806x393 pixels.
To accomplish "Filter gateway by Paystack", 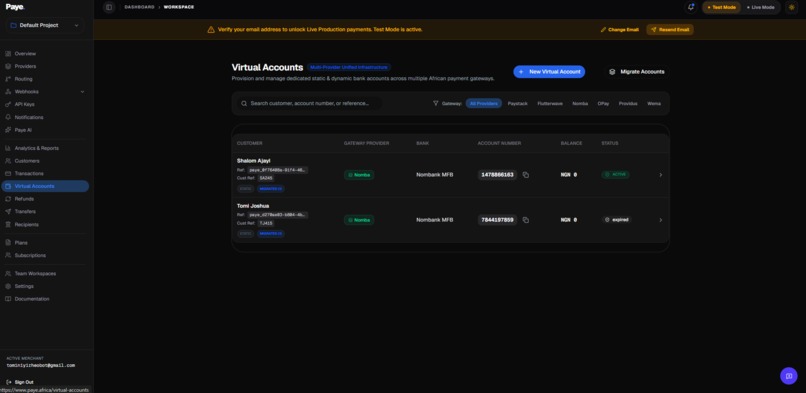I will 518,103.
